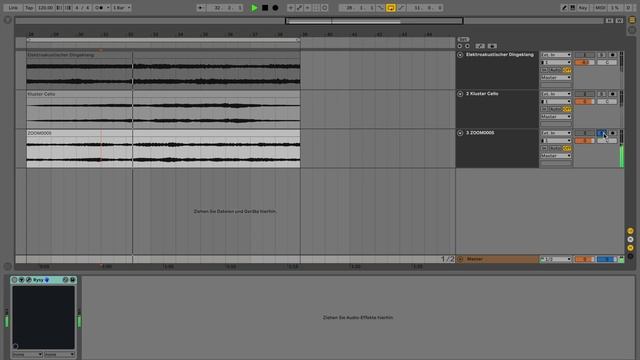Click the W optimize width button
Screen dimensions: 640x360
coord(619,20)
